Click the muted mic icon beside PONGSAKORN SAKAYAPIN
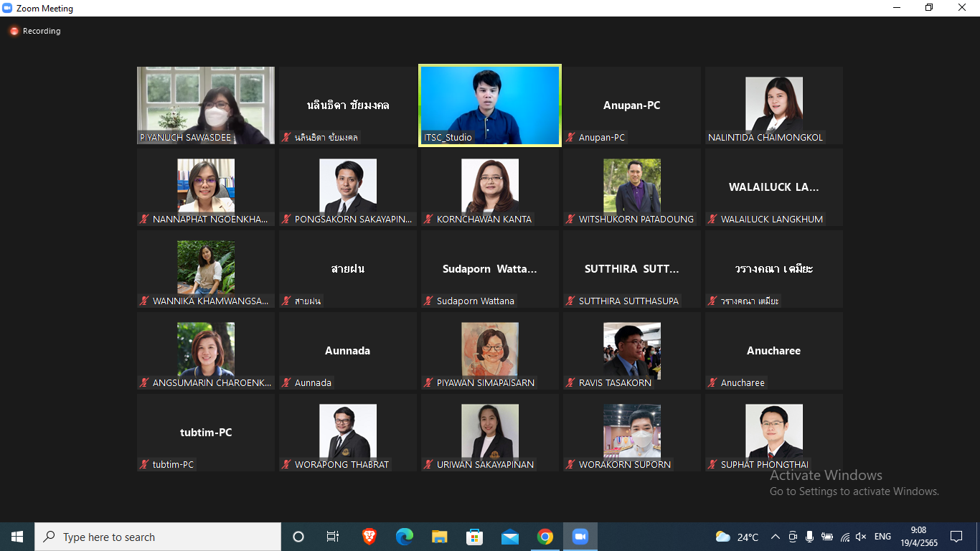This screenshot has height=551, width=980. pyautogui.click(x=287, y=219)
